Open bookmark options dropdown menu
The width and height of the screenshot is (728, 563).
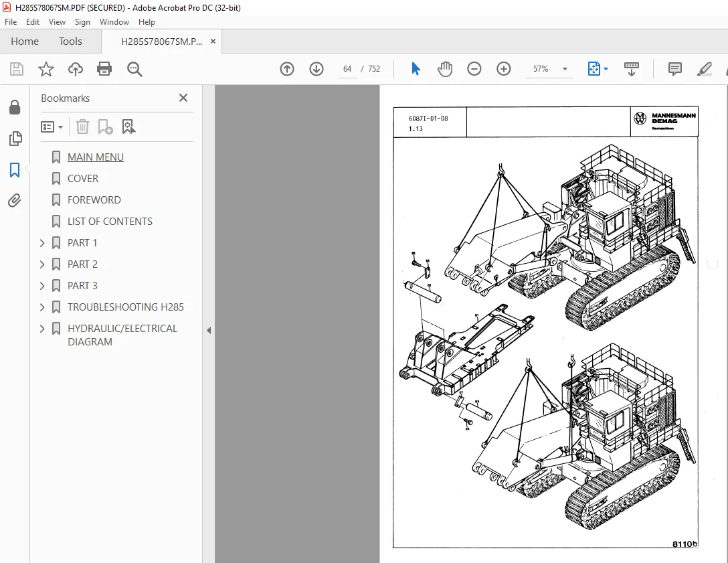tap(52, 127)
